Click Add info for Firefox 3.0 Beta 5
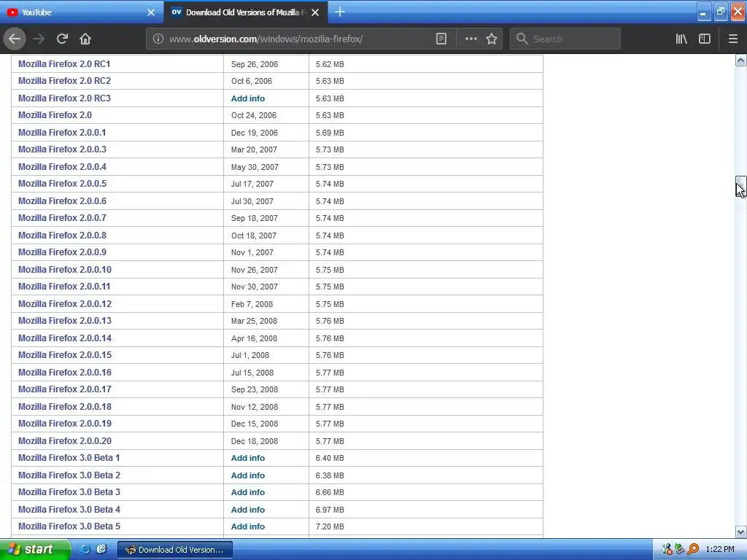Viewport: 747px width, 560px height. coord(248,526)
